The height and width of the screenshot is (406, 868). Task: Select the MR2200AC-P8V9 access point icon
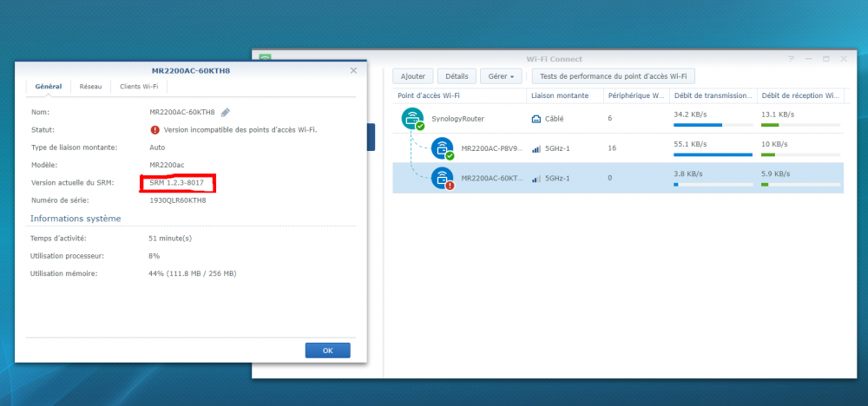coord(443,148)
